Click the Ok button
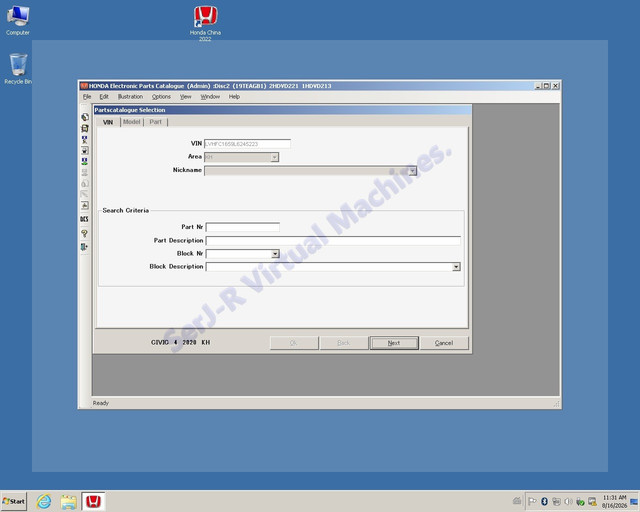Image resolution: width=640 pixels, height=512 pixels. tap(294, 343)
